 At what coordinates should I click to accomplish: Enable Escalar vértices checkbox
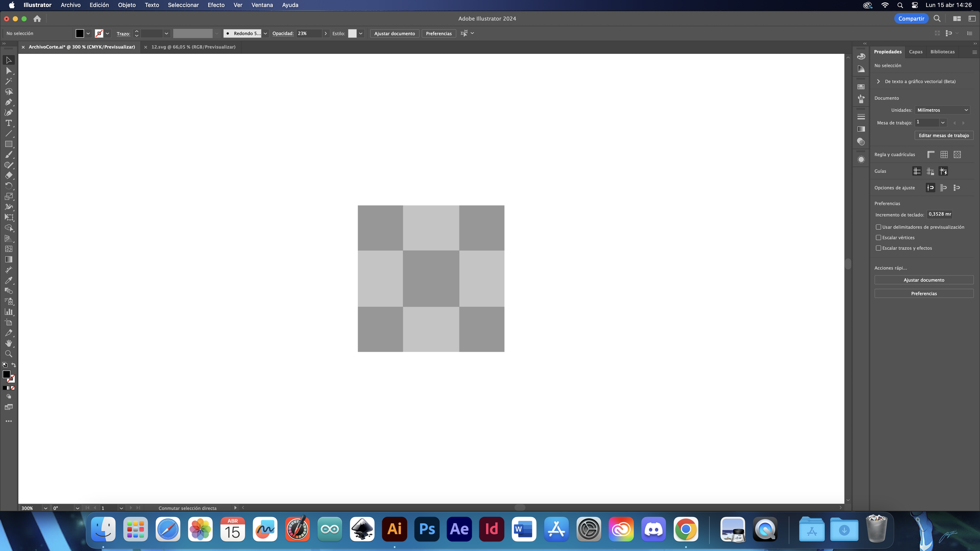[878, 238]
